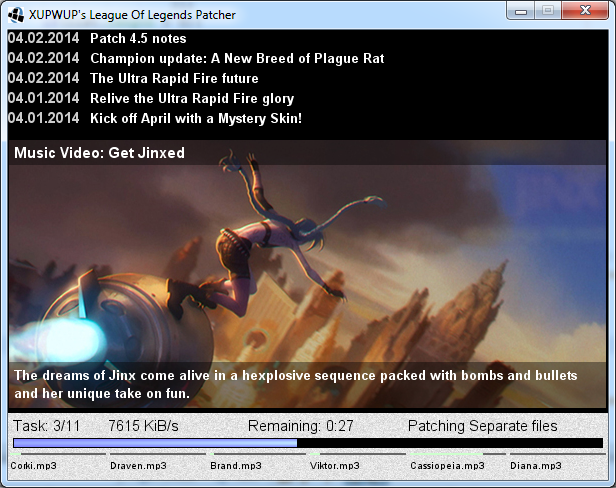This screenshot has height=488, width=616.
Task: Click the 04.01.2014 date beside Mystery Skin item
Action: tap(44, 118)
